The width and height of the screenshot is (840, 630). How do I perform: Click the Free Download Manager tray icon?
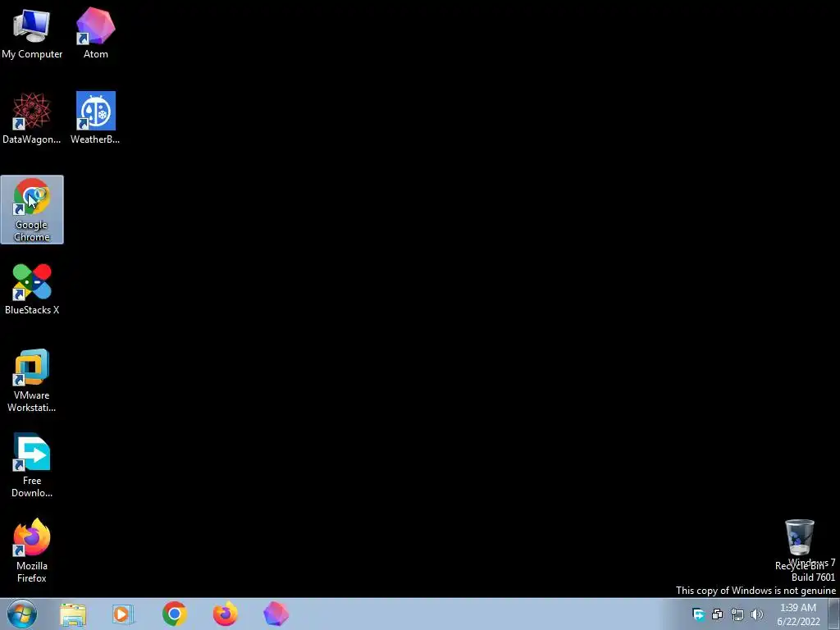tap(698, 614)
